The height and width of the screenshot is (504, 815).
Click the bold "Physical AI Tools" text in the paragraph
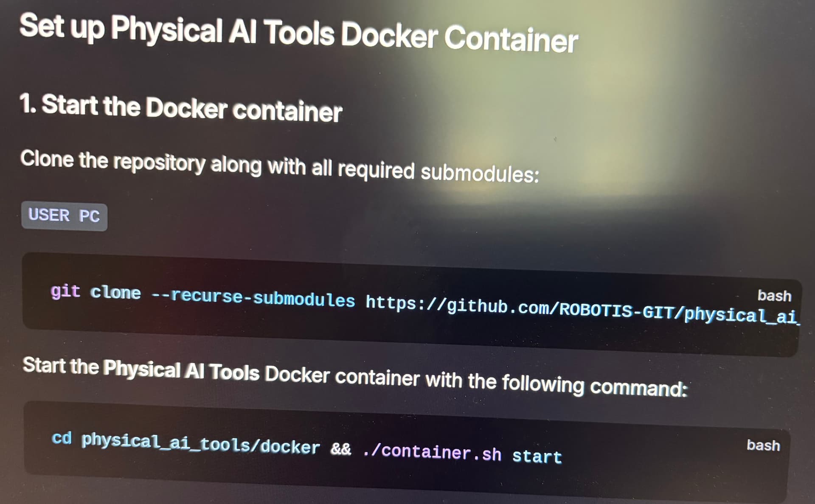coord(181,370)
